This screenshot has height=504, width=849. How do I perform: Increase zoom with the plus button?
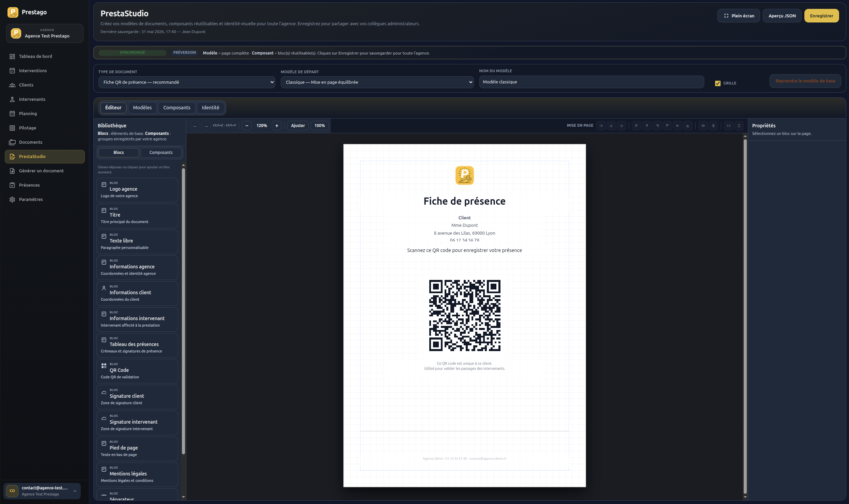click(x=277, y=126)
